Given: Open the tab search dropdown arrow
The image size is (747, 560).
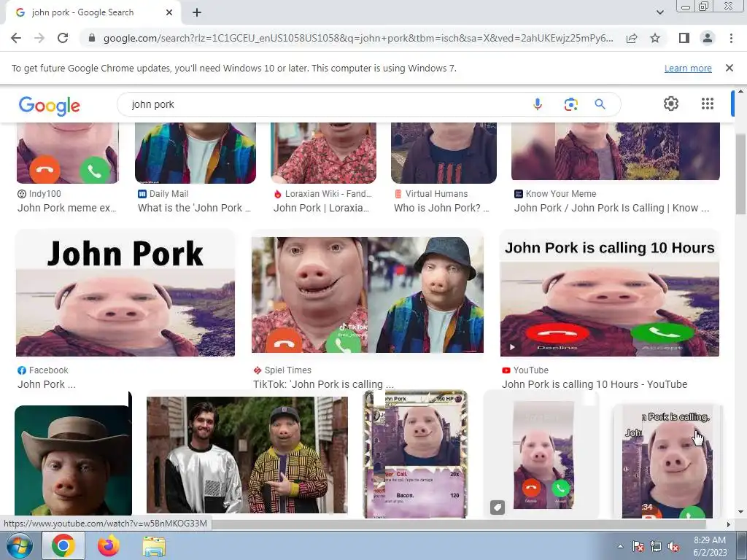Looking at the screenshot, I should [659, 13].
